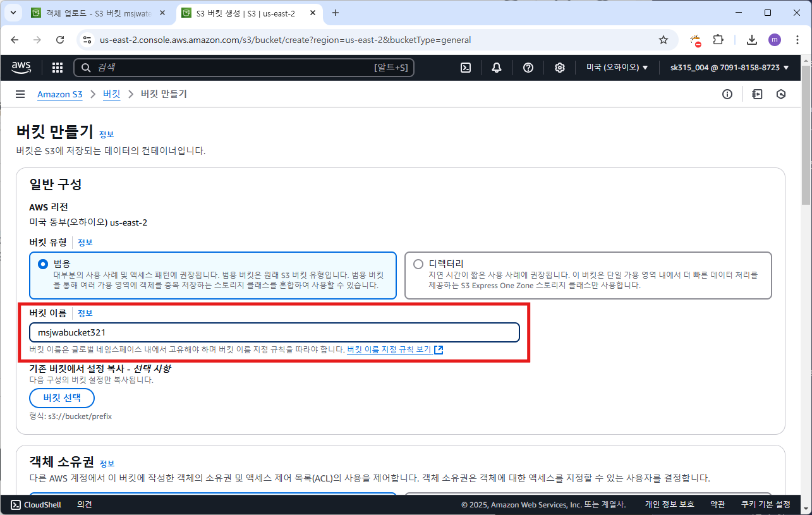Open the sk315_004 account dropdown

pyautogui.click(x=729, y=68)
